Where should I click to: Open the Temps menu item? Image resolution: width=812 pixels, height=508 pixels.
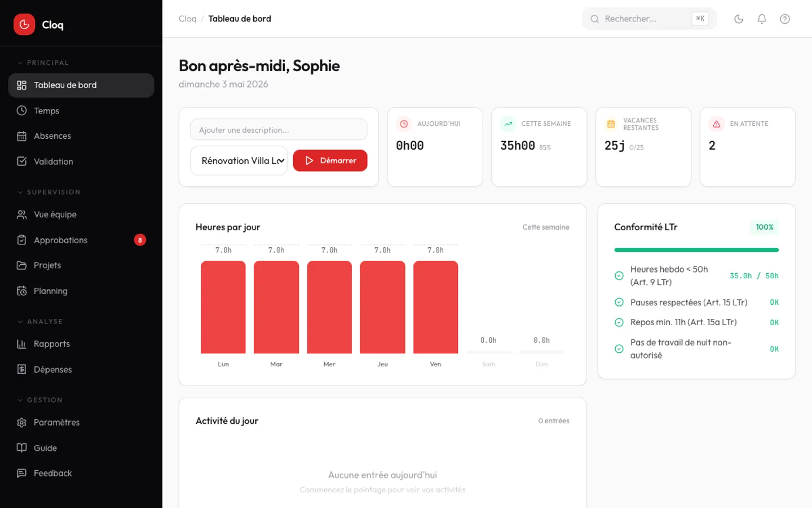(81, 111)
